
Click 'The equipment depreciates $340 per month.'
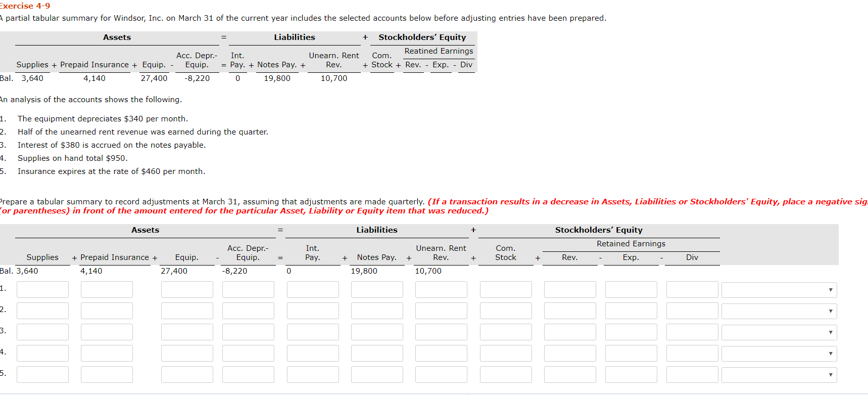[103, 119]
